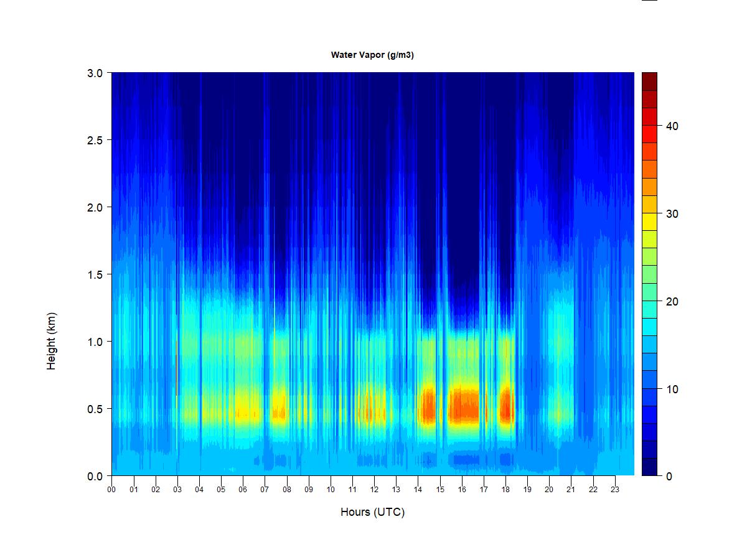The width and height of the screenshot is (747, 560).
Task: Select the 23 hour tick label
Action: (x=615, y=490)
